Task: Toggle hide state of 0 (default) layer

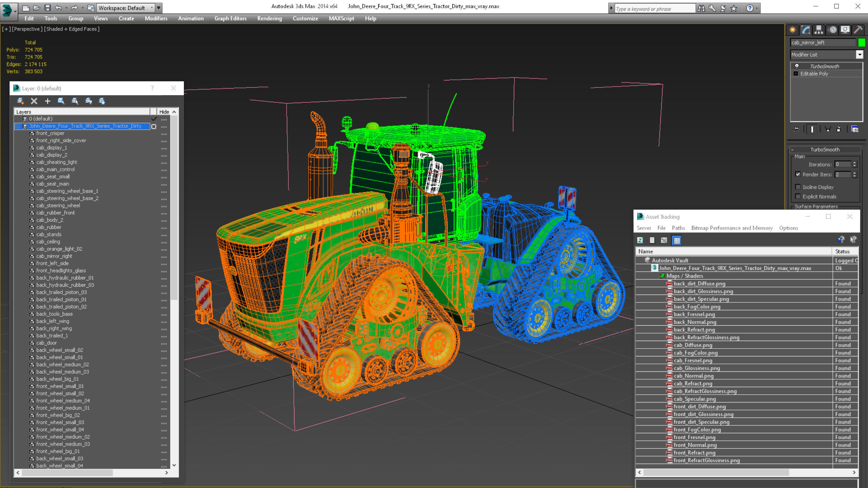Action: coord(164,119)
